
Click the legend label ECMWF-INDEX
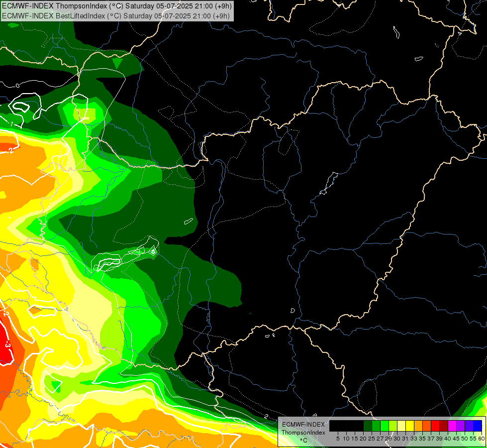coord(303,425)
